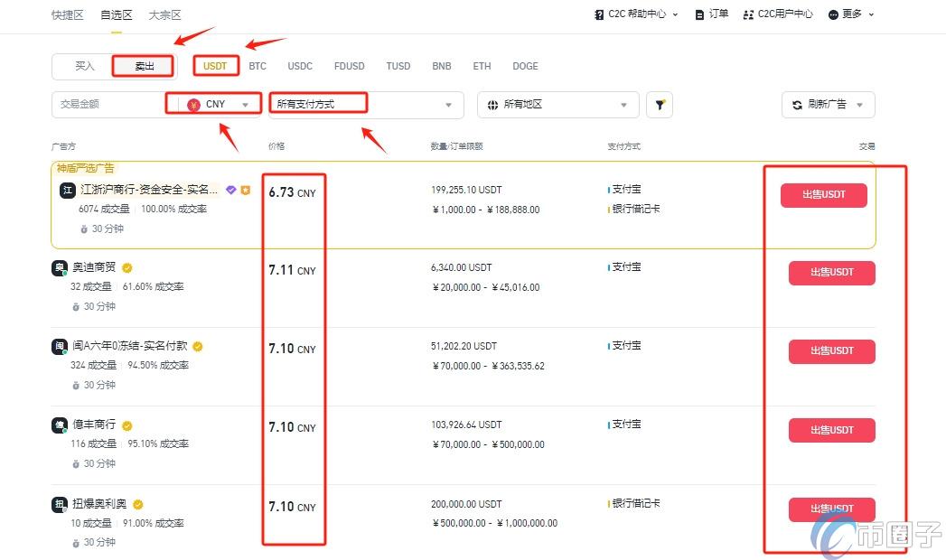Screen dimensions: 946x560
Task: Open the 奥迪商贸 merchant name
Action: pos(94,267)
